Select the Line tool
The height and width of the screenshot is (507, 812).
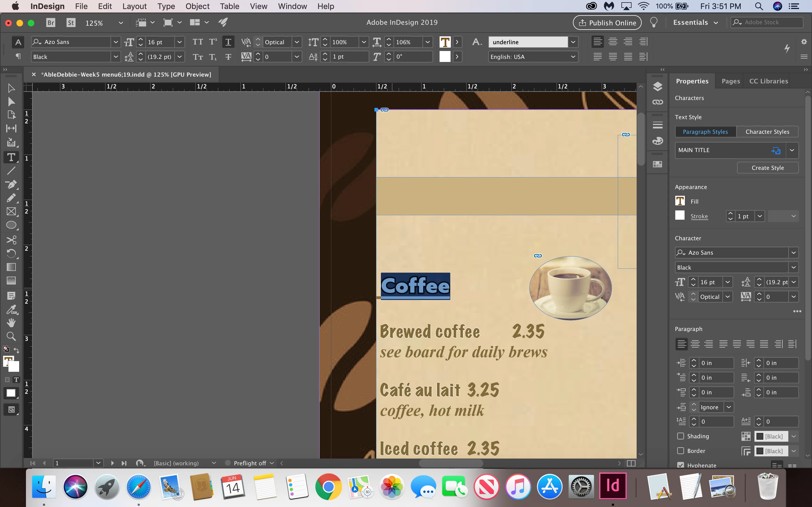click(x=11, y=171)
